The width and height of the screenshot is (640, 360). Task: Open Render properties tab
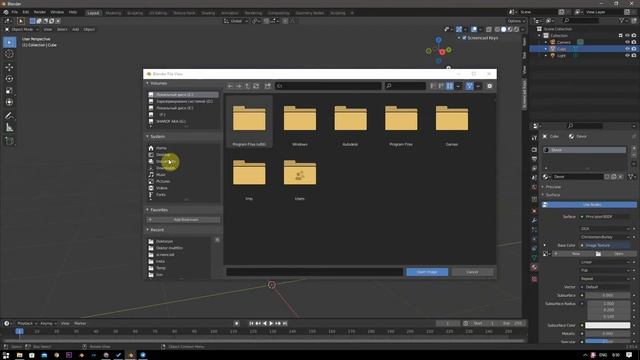click(534, 149)
